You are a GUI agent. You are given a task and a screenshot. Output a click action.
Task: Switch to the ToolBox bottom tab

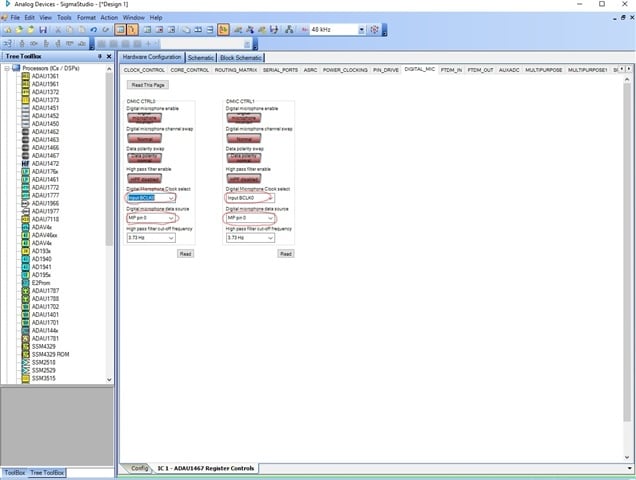pos(15,473)
